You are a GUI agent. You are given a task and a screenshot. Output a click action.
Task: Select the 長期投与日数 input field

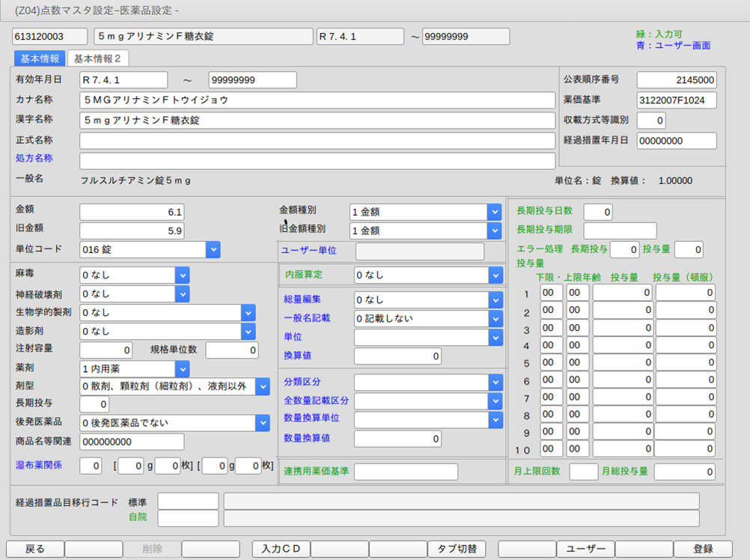click(597, 212)
